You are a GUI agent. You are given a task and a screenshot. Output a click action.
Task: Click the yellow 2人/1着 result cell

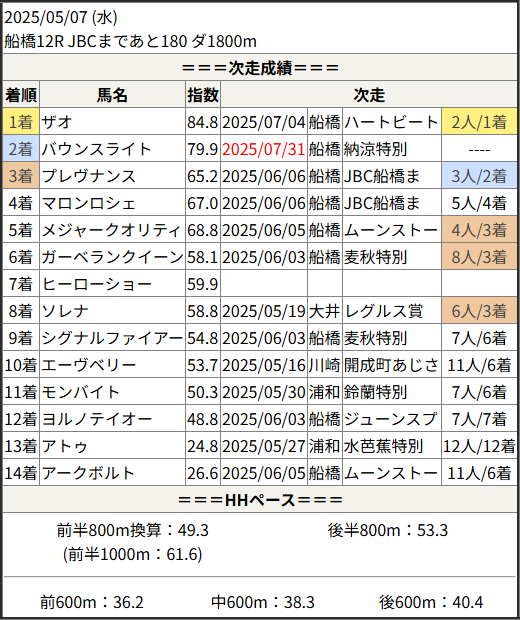pyautogui.click(x=479, y=121)
